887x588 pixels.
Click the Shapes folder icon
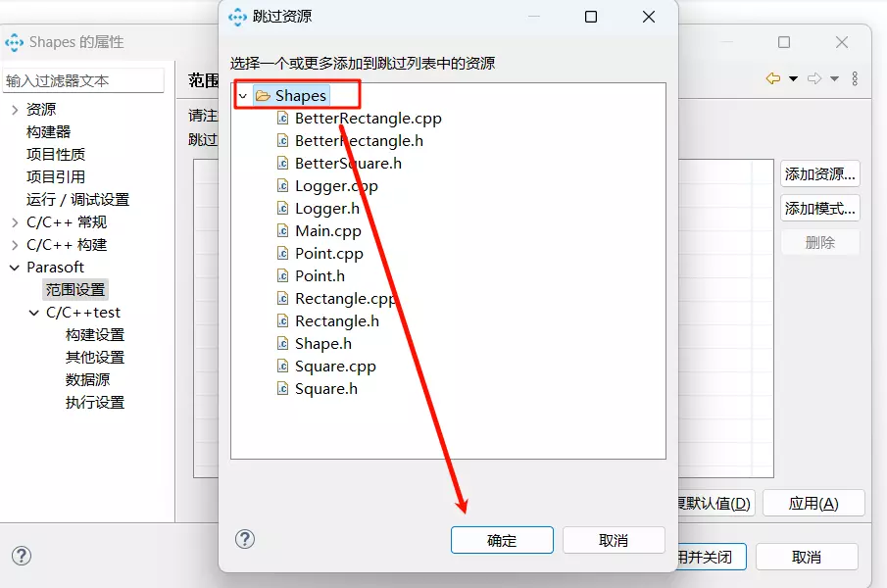263,95
